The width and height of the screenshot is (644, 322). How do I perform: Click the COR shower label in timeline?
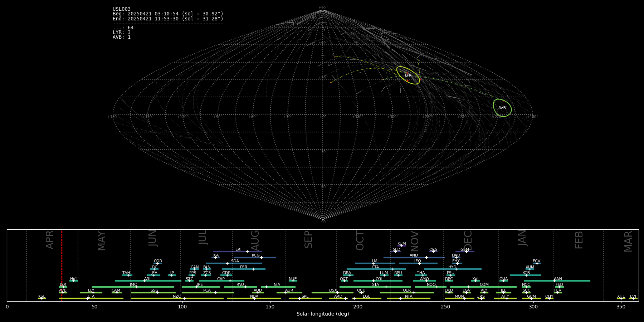click(x=158, y=261)
